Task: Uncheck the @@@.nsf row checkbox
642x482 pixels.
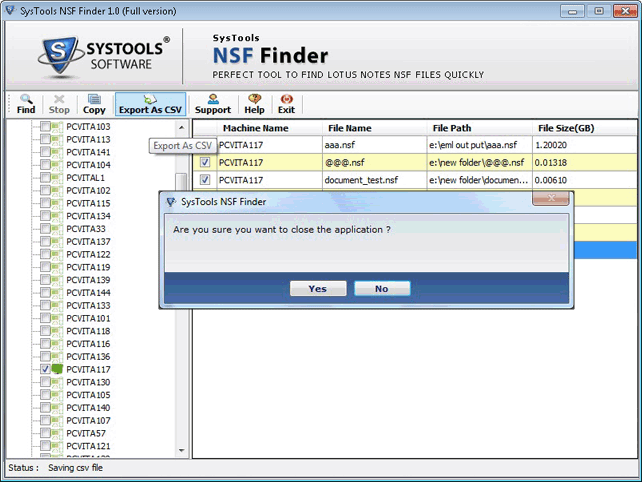Action: [x=205, y=163]
